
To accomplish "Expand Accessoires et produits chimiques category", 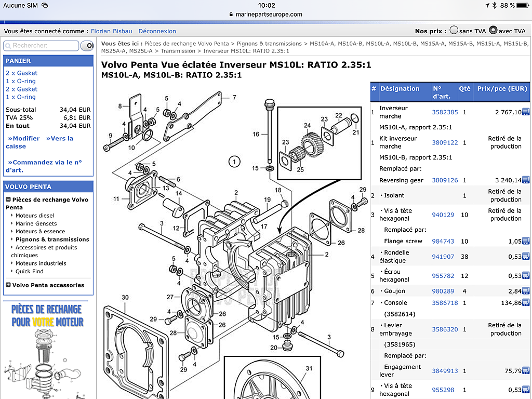I will [44, 251].
